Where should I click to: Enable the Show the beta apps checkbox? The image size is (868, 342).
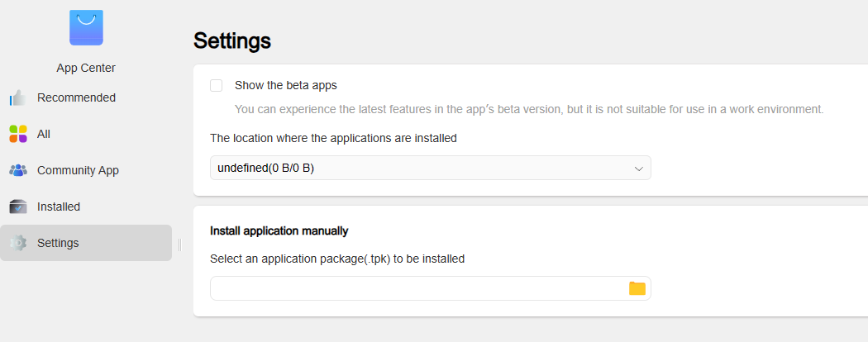(217, 85)
